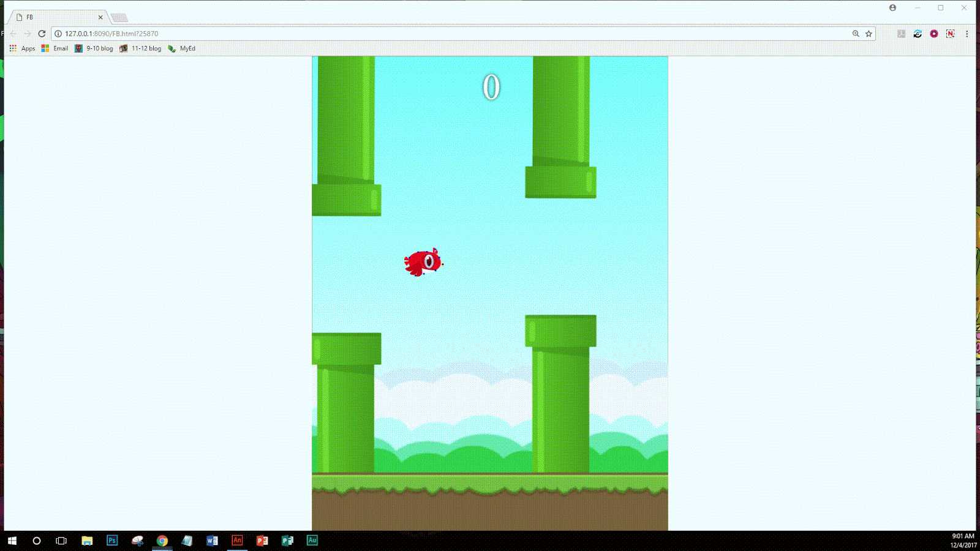
Task: Reload the page with the refresh icon
Action: (x=42, y=34)
